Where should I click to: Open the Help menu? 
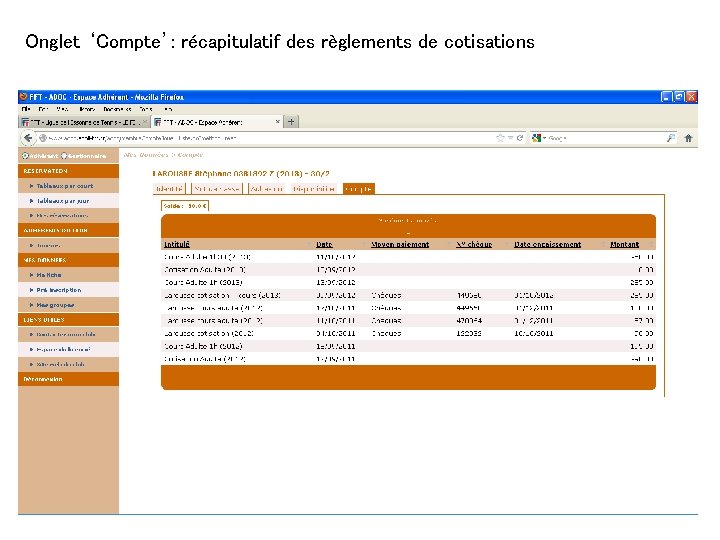coord(168,109)
